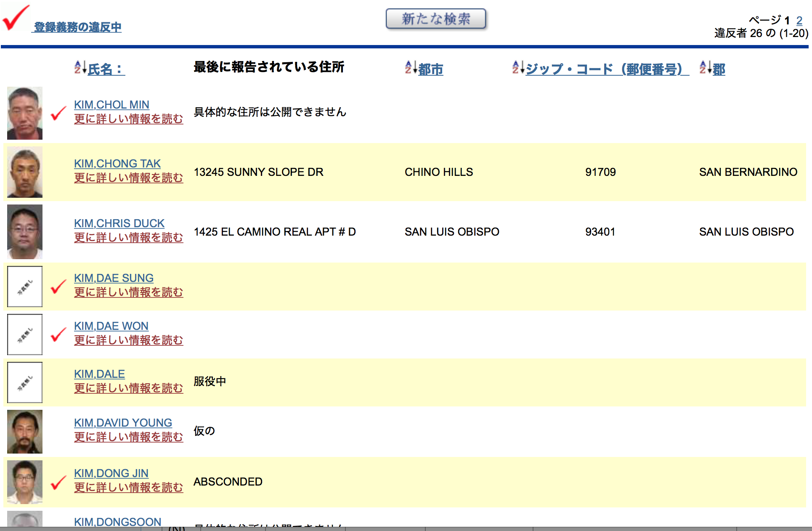Read more info under KIM,DAVID YOUNG
The height and width of the screenshot is (531, 812).
[x=128, y=437]
